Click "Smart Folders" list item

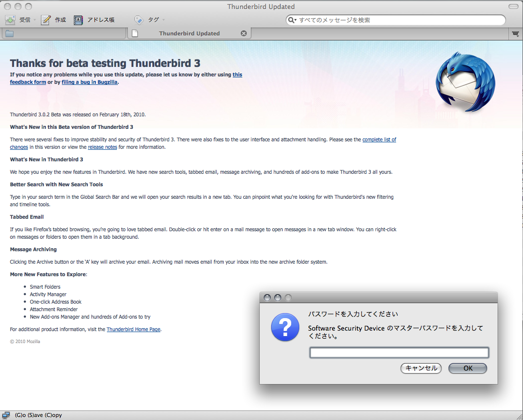45,287
